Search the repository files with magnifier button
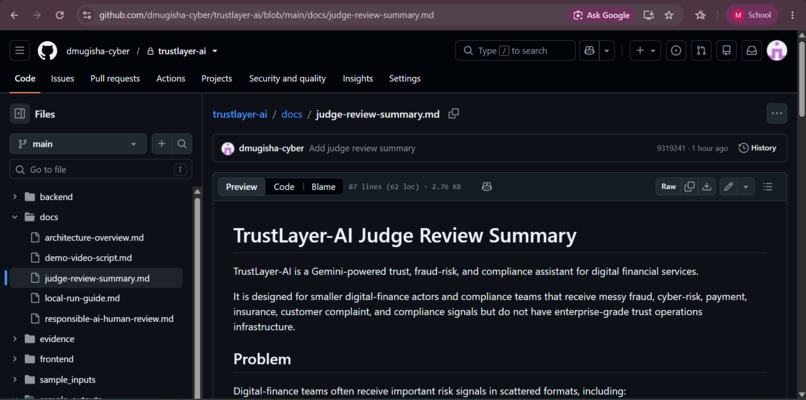806x400 pixels. tap(182, 144)
